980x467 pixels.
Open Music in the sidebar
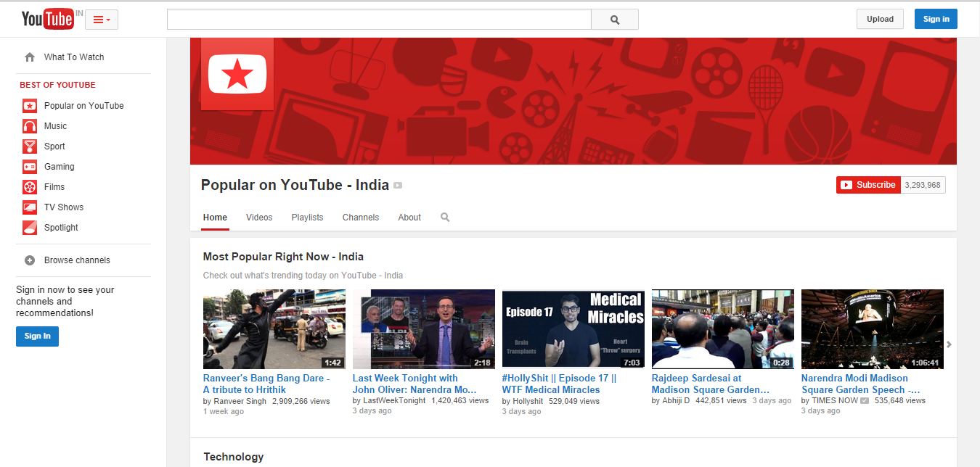coord(55,126)
